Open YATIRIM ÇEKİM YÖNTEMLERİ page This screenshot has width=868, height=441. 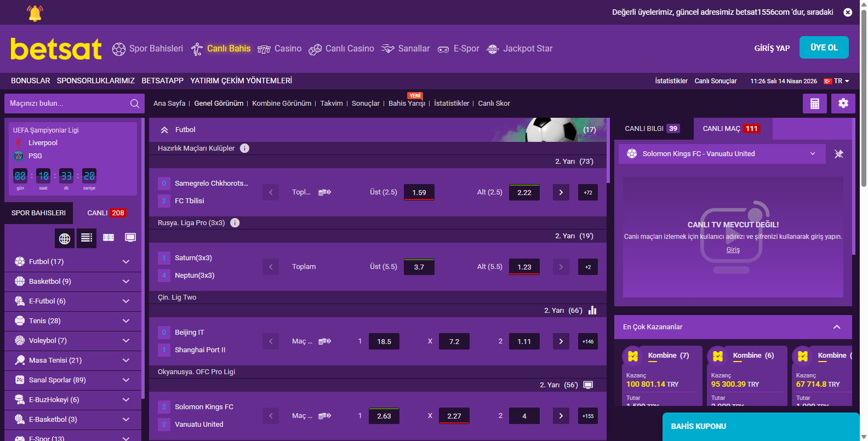(x=241, y=81)
